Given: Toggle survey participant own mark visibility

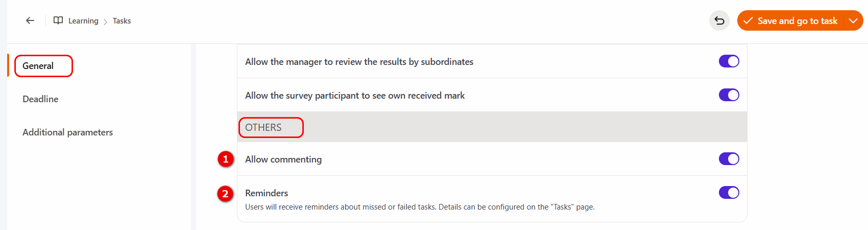Looking at the screenshot, I should pos(729,95).
